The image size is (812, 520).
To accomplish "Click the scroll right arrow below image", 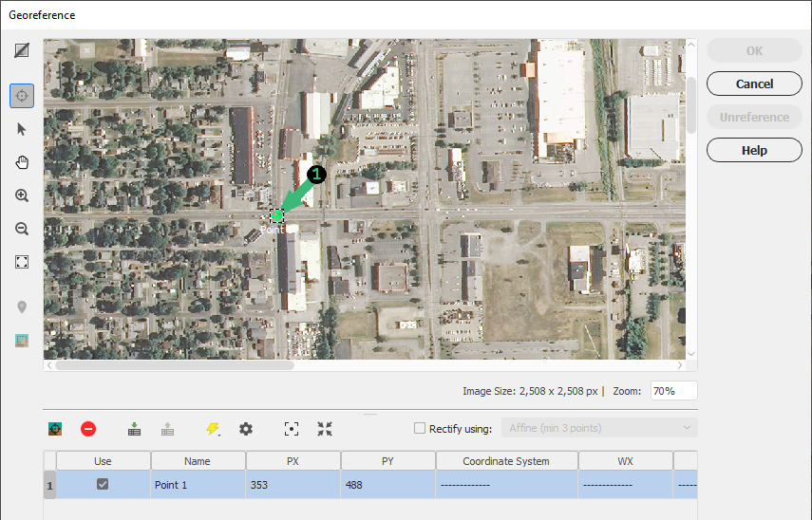I will tap(680, 365).
